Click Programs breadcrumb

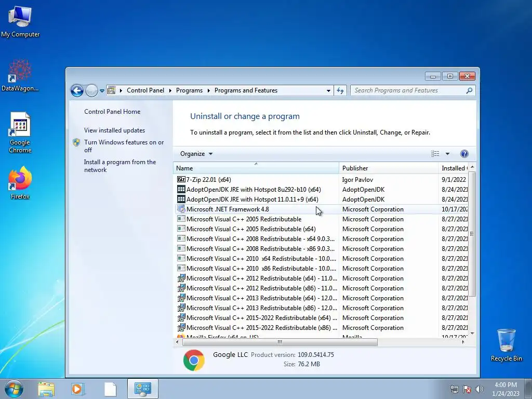pos(189,90)
